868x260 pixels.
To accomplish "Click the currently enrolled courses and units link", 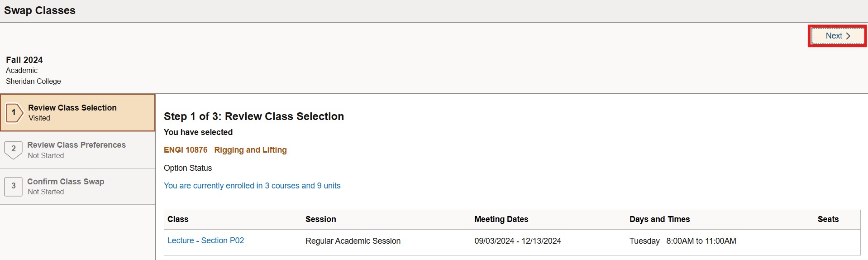I will 252,186.
